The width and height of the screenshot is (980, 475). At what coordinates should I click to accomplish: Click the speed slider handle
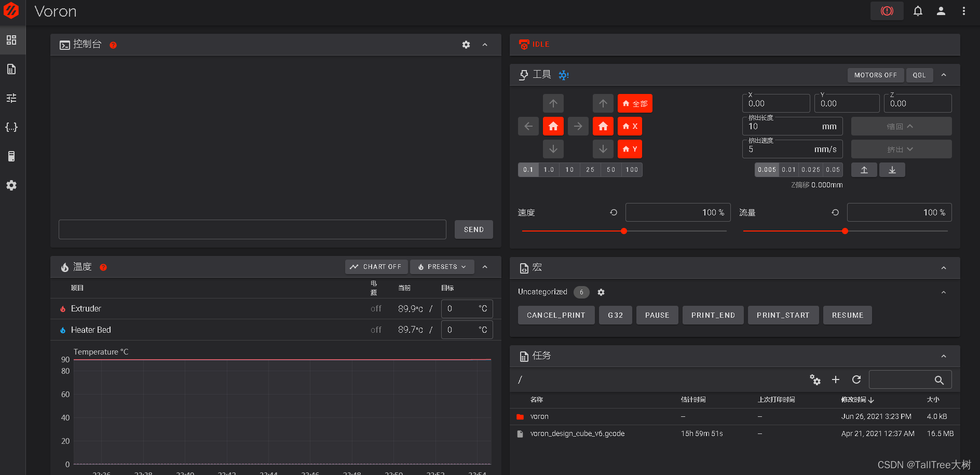click(x=624, y=231)
